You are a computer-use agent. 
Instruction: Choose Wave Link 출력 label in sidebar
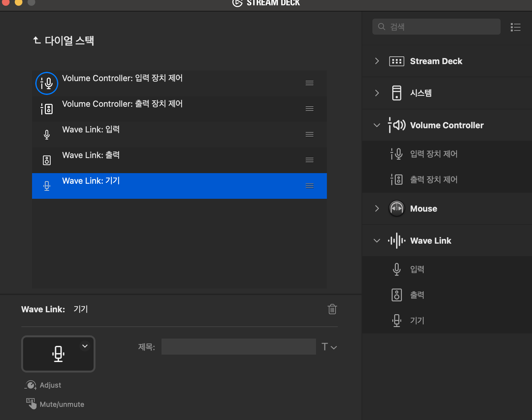coord(417,295)
